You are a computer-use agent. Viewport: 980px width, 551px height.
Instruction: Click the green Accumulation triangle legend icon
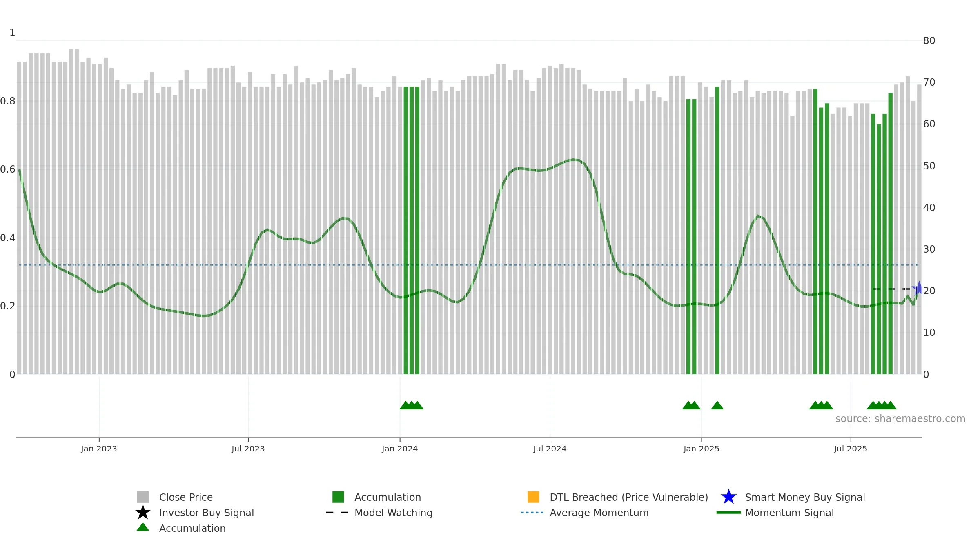point(143,527)
